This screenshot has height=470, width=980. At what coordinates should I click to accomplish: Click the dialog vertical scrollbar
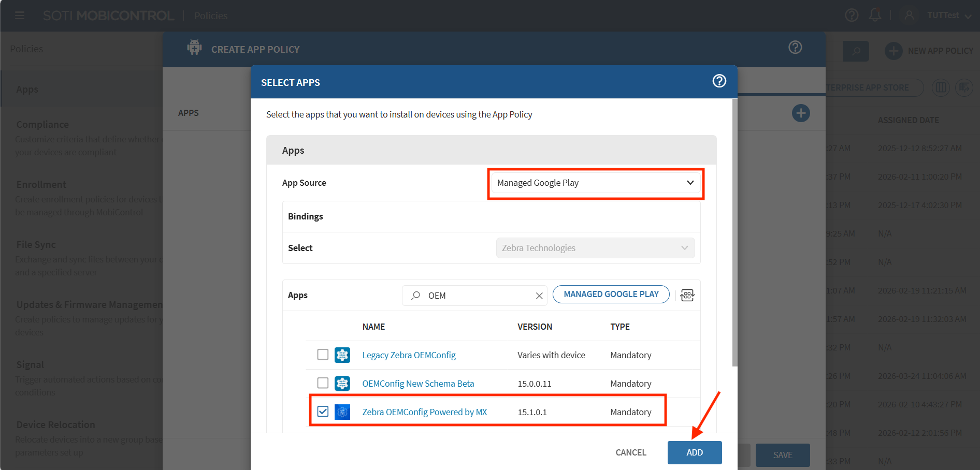(734, 233)
